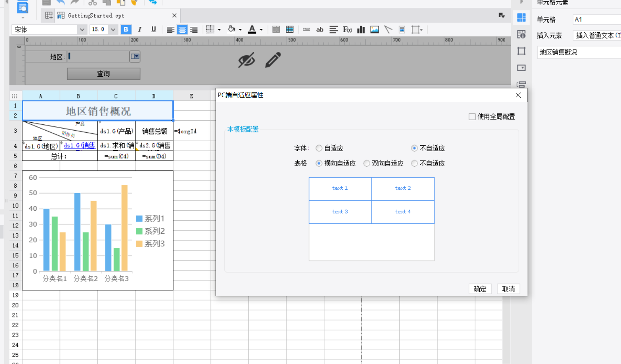Open the 地区 parameter combo box dropdown
The image size is (621, 364).
pos(135,56)
